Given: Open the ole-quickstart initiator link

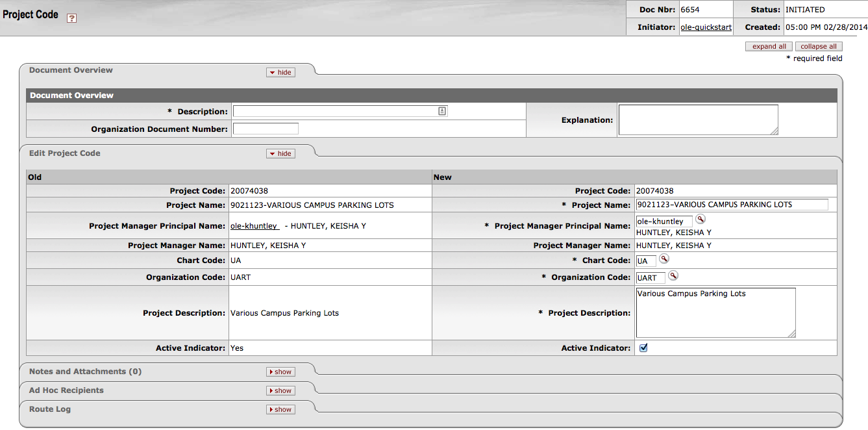Looking at the screenshot, I should coord(706,27).
